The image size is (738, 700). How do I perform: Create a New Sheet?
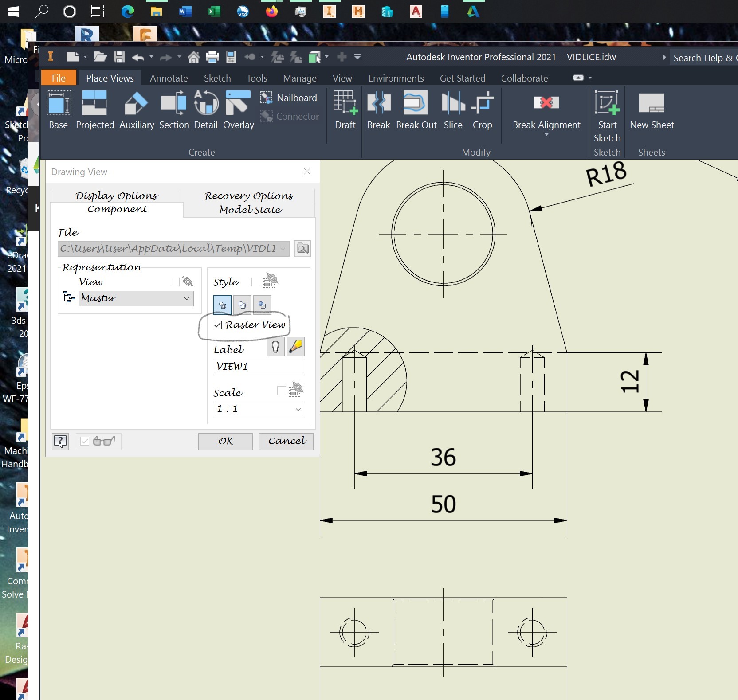pos(651,110)
